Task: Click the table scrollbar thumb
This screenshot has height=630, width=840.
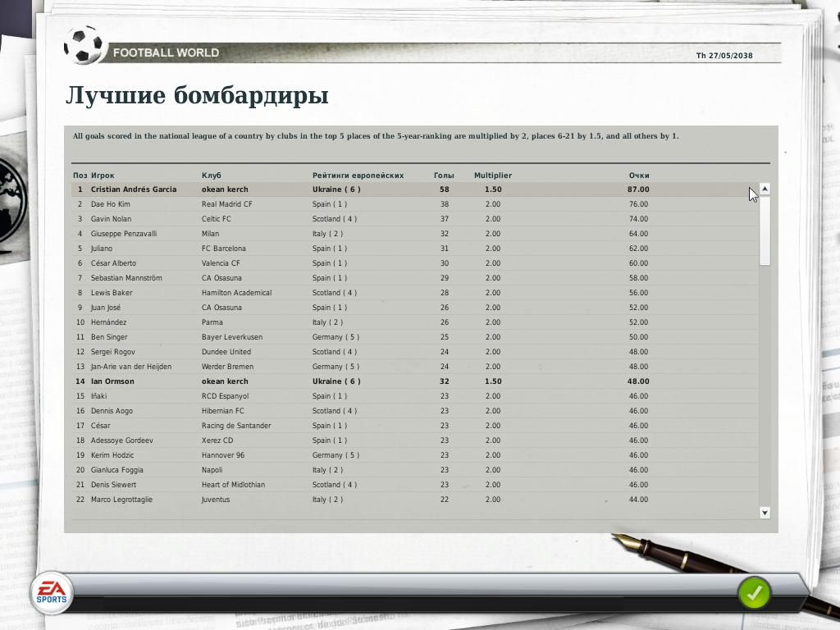Action: tap(765, 231)
